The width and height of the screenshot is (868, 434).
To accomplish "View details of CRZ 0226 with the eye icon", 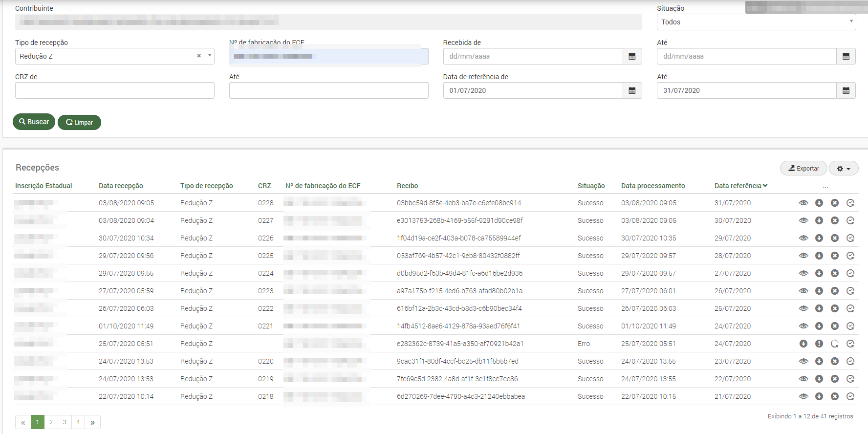I will tap(803, 238).
